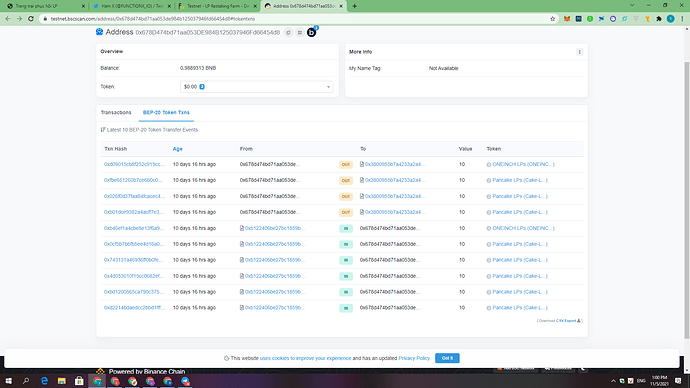Viewport: 690px width, 388px height.
Task: Open From address 0xb122406be27bc1859b in 0x0cf5b7bbfb6ee4d16a0 row
Action: [275, 244]
